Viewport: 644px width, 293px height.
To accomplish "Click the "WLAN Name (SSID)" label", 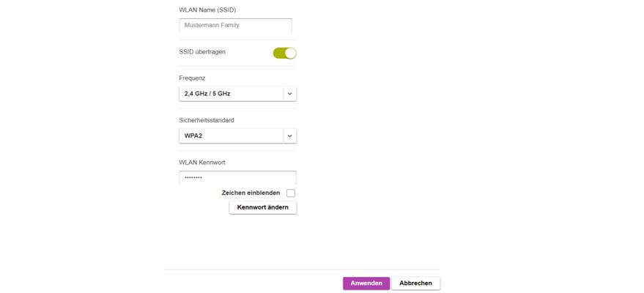I will point(207,10).
